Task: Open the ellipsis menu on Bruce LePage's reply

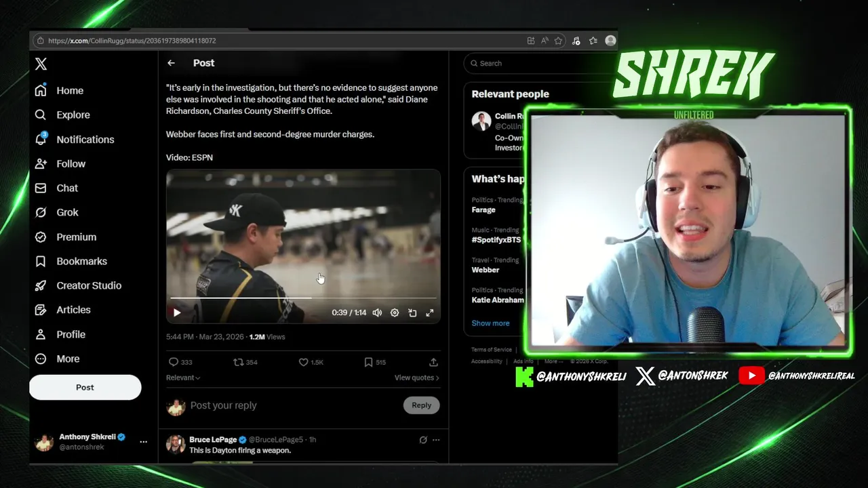Action: [x=436, y=440]
